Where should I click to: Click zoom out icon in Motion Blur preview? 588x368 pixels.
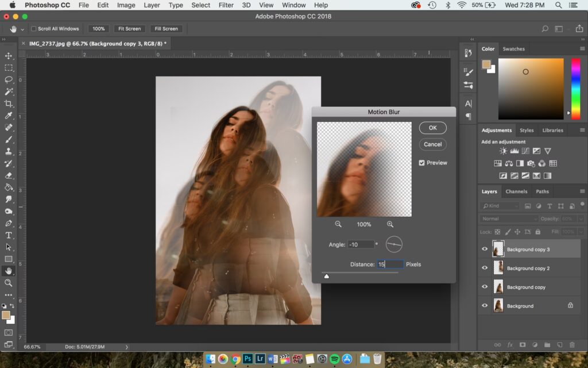click(338, 224)
